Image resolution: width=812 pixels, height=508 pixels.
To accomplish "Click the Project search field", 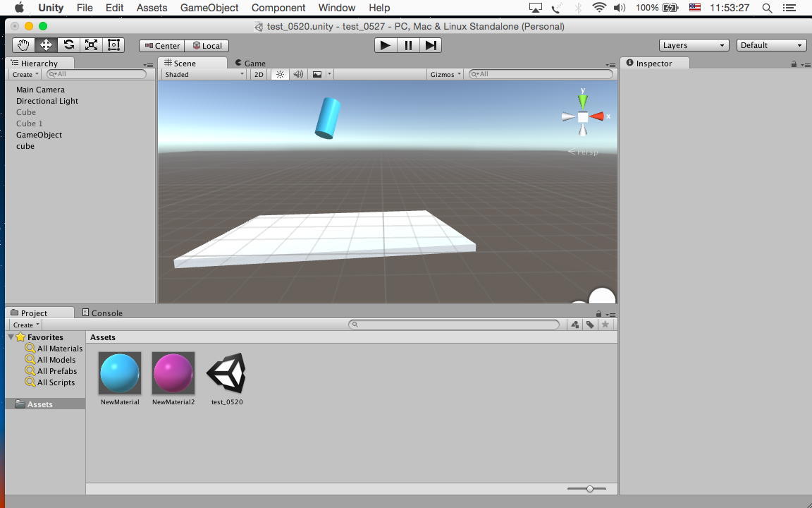I will [454, 325].
